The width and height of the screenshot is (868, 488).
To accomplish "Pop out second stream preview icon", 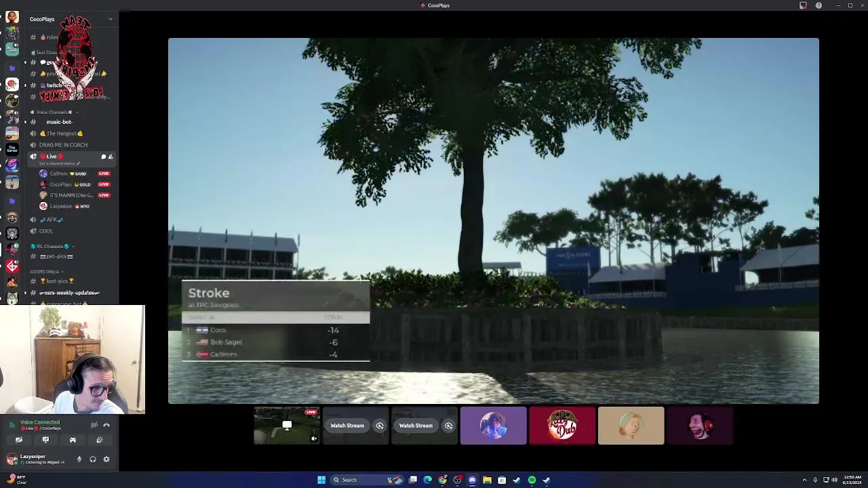I will (448, 426).
